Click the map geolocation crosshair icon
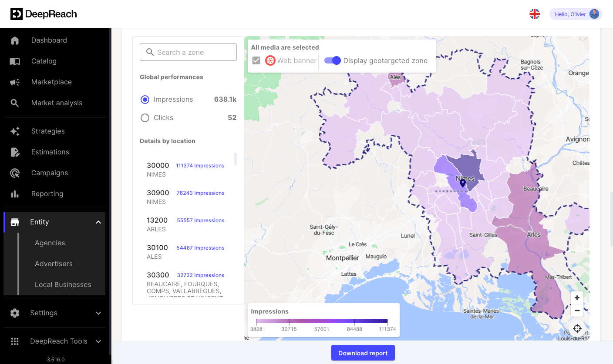Viewport: 613px width, 364px height. (x=577, y=328)
